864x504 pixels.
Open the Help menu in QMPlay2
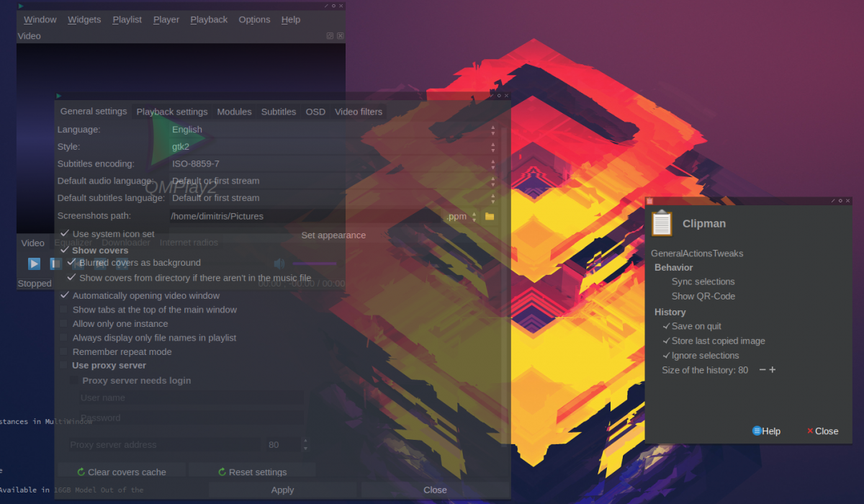pos(291,19)
